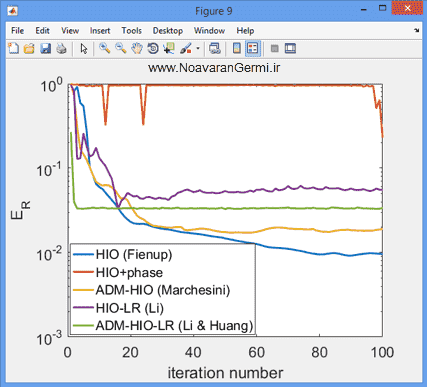The image size is (427, 387).
Task: Select 'ADM-HIO-LR (Li & Huang)' legend entry
Action: point(174,326)
